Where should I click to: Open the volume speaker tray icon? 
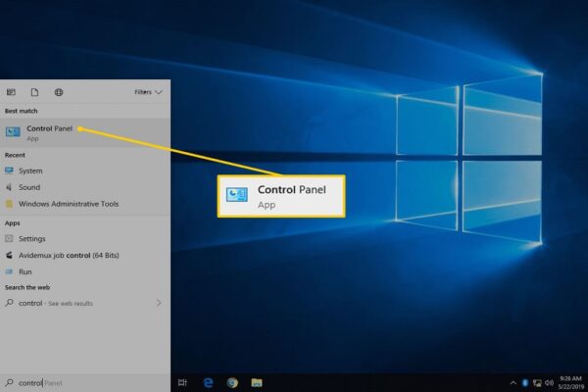[549, 383]
